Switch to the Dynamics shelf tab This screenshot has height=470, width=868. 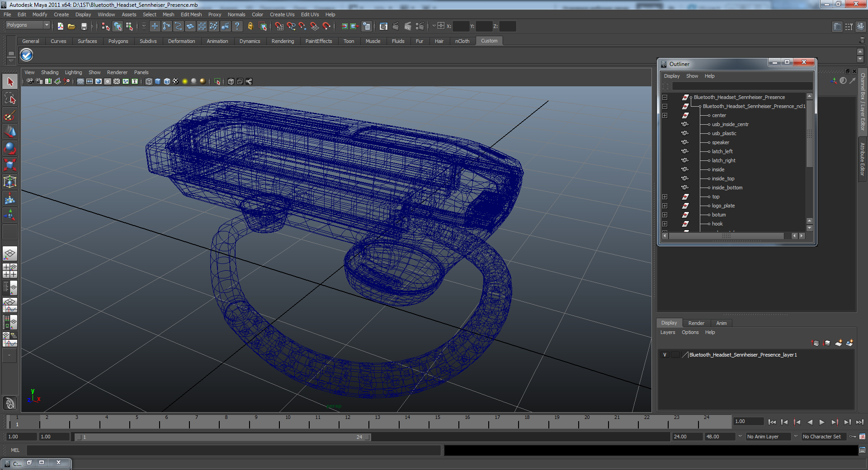(250, 41)
